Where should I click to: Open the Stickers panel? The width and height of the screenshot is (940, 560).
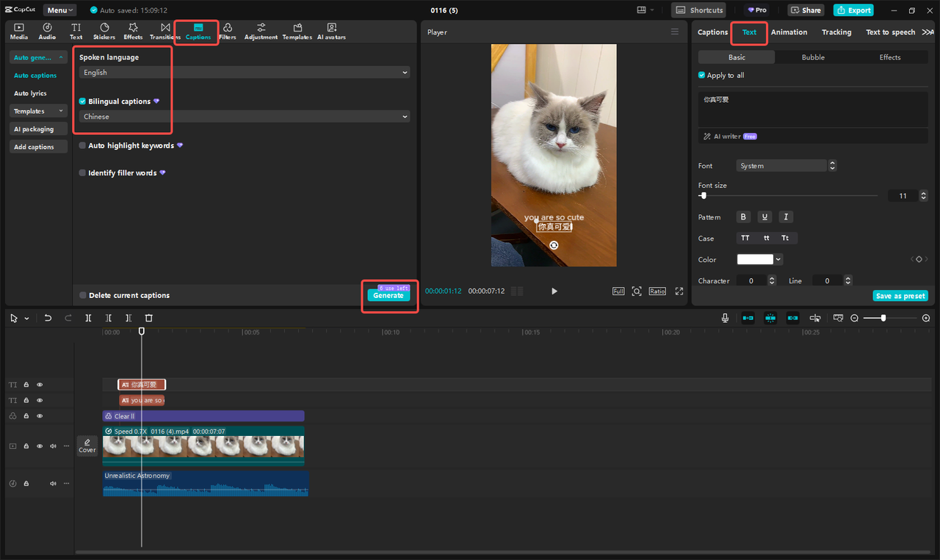pyautogui.click(x=104, y=32)
